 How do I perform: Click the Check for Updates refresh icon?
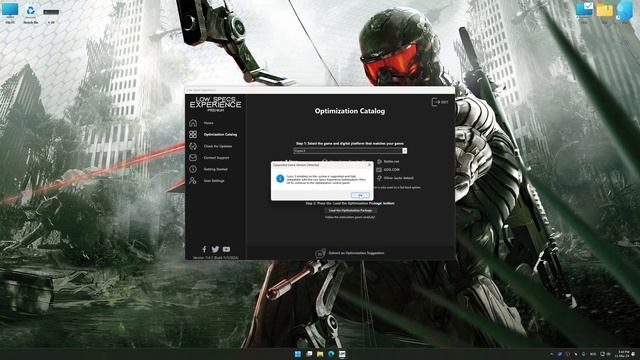tap(193, 146)
